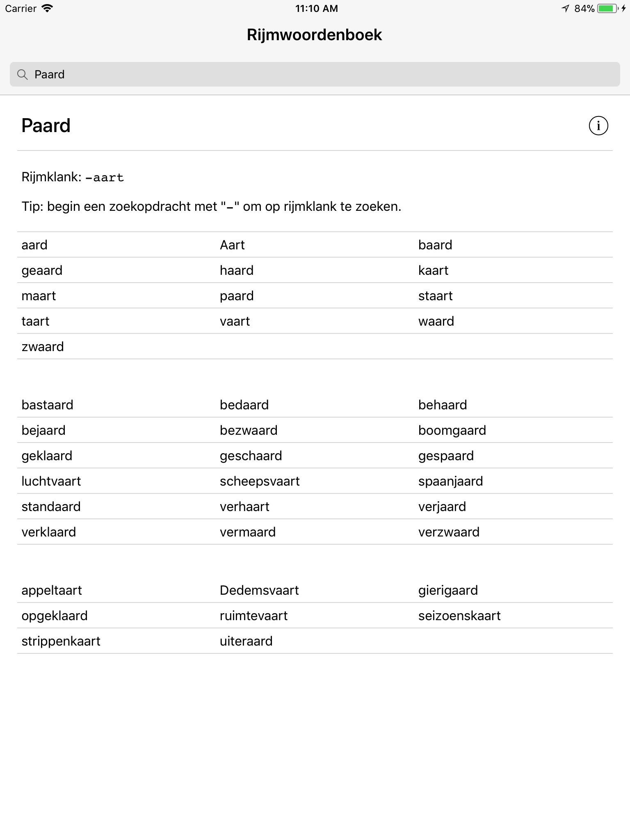Open the rhyme word 'gierigaard'
Image resolution: width=630 pixels, height=840 pixels.
[448, 591]
